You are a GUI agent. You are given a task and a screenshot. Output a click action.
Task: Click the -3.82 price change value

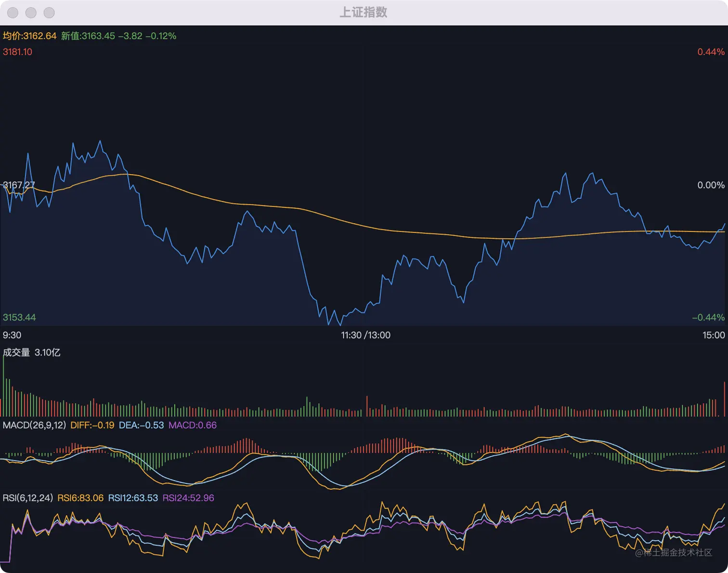(130, 36)
